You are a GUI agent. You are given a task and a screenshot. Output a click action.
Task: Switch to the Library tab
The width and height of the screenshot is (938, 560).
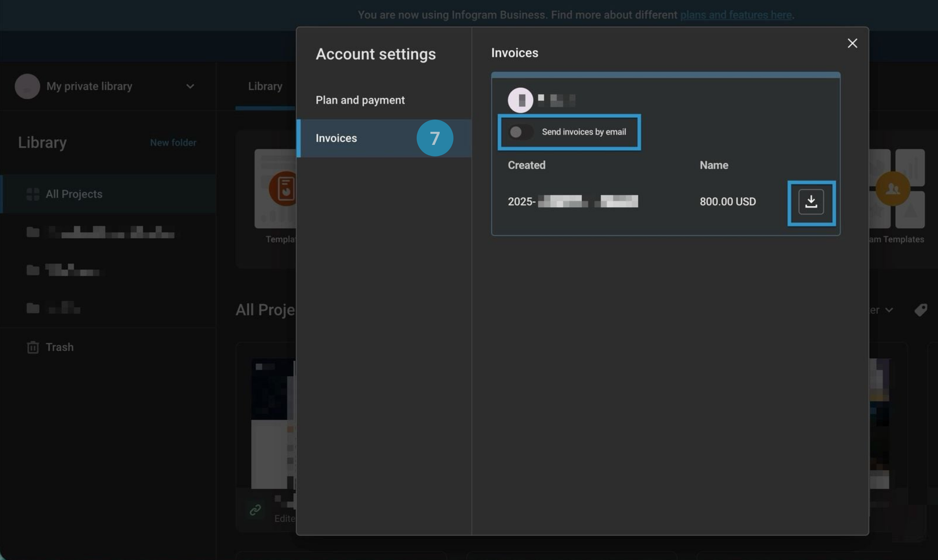[x=265, y=86]
